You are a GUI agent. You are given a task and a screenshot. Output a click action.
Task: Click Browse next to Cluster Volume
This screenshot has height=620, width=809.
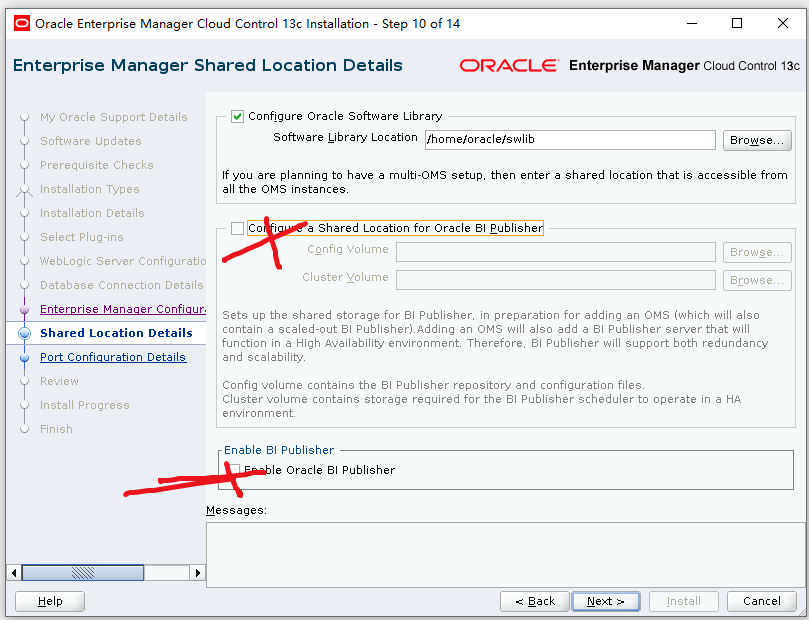(x=757, y=280)
